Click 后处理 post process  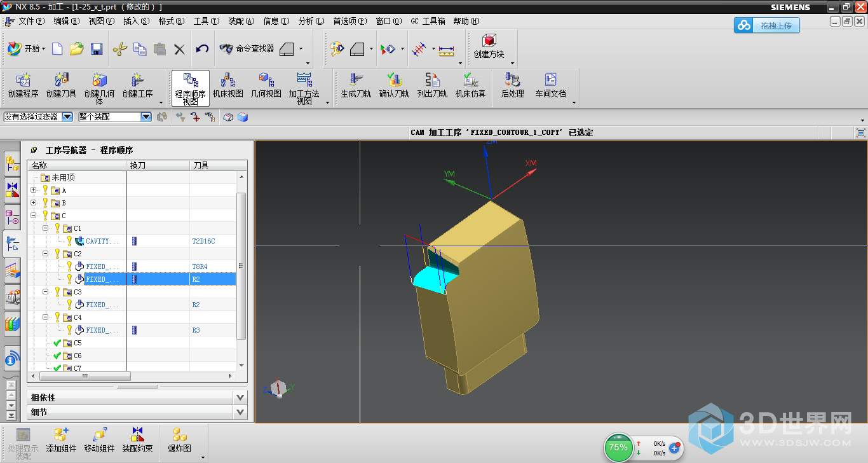click(x=512, y=86)
